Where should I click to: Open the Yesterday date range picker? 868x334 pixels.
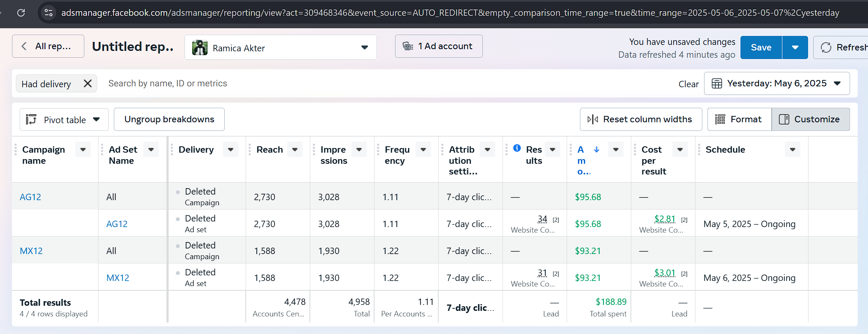pyautogui.click(x=776, y=83)
